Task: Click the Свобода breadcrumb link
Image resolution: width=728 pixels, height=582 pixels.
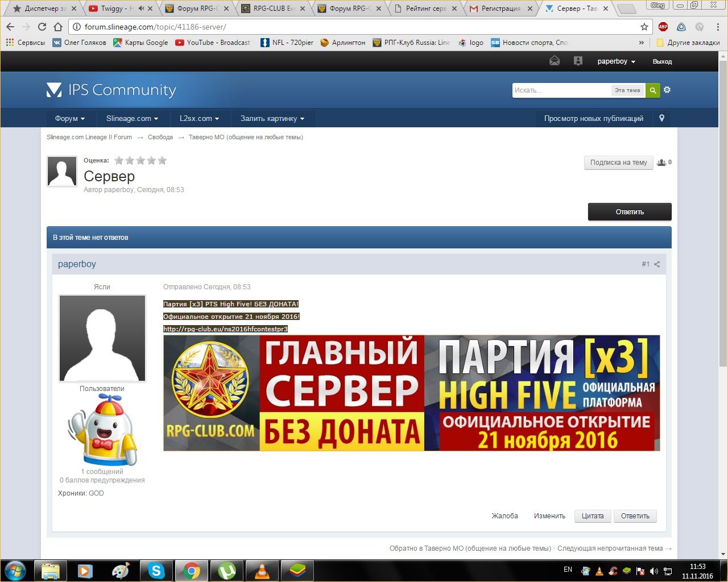Action: pyautogui.click(x=160, y=137)
